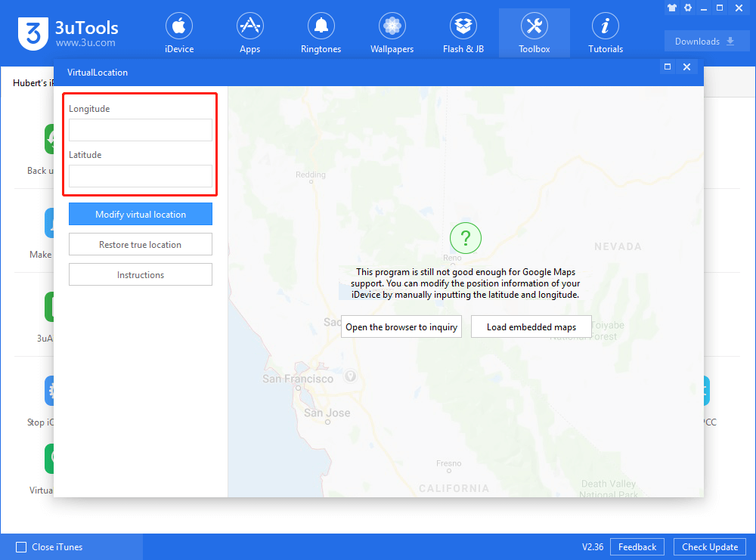The image size is (756, 560).
Task: Click the location marker near San Francisco
Action: click(x=349, y=376)
